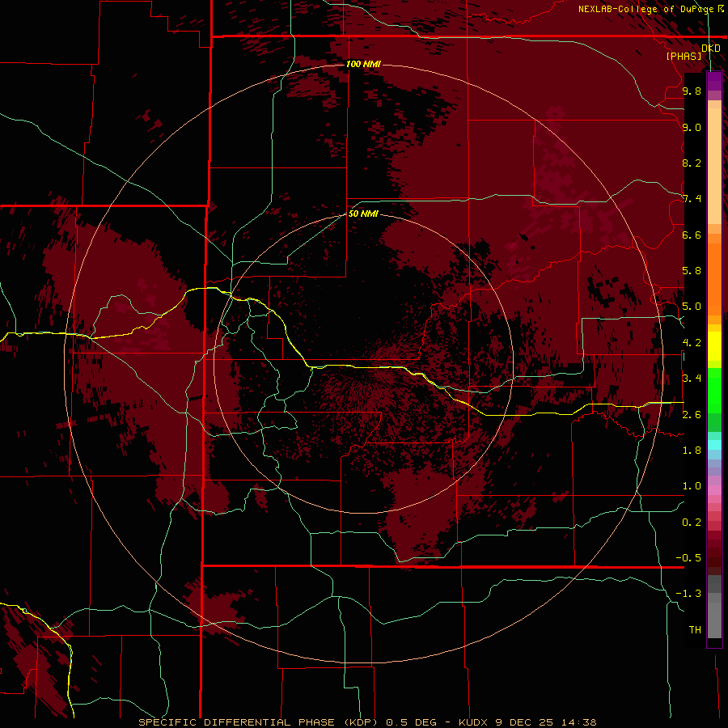Click the 100 NMI range ring label
The height and width of the screenshot is (728, 728).
[x=363, y=64]
